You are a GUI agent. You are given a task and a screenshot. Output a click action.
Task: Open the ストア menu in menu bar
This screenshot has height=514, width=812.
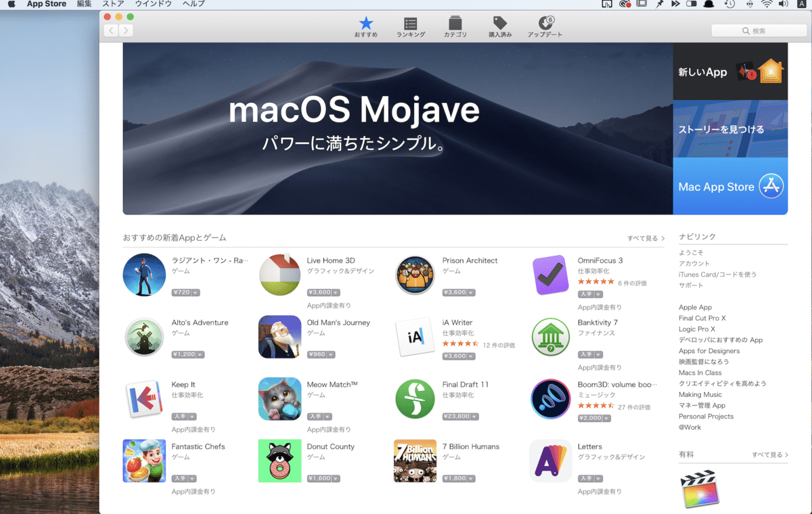coord(113,4)
